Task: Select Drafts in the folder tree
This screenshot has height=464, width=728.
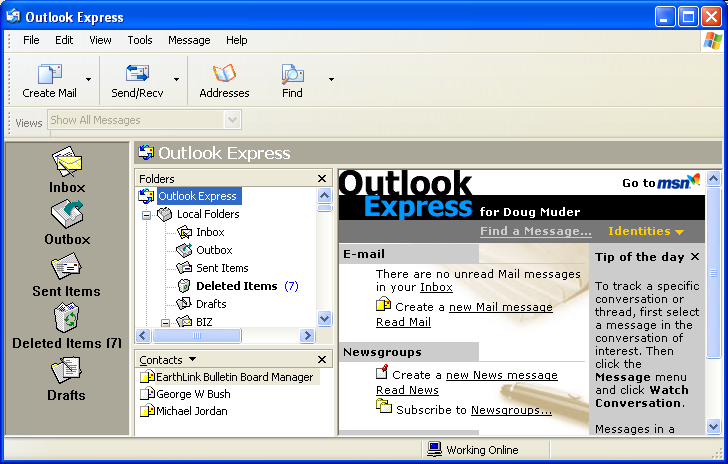Action: tap(211, 304)
